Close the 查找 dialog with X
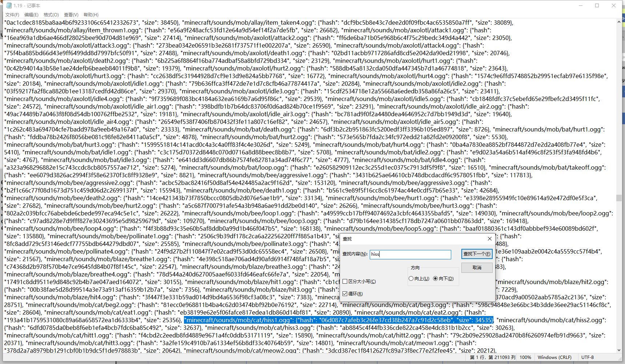625x364 pixels. (x=489, y=239)
